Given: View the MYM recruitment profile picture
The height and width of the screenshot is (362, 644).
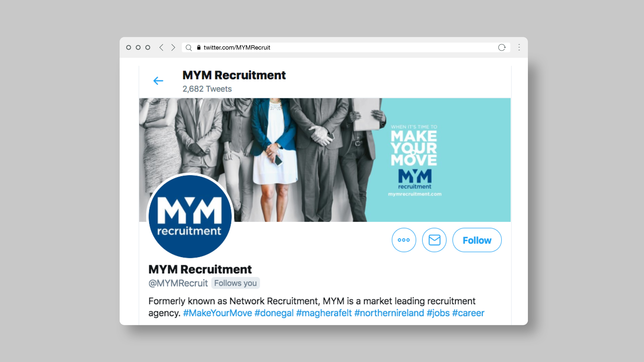Looking at the screenshot, I should tap(190, 216).
